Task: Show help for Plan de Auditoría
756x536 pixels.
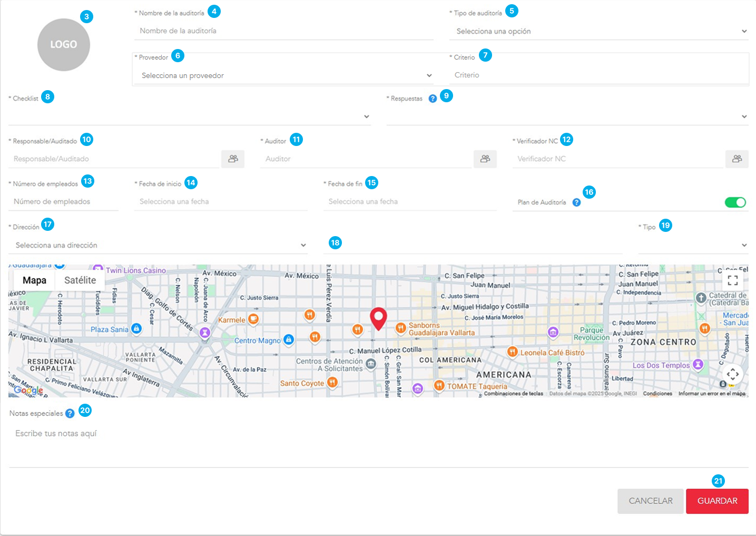Action: tap(576, 202)
